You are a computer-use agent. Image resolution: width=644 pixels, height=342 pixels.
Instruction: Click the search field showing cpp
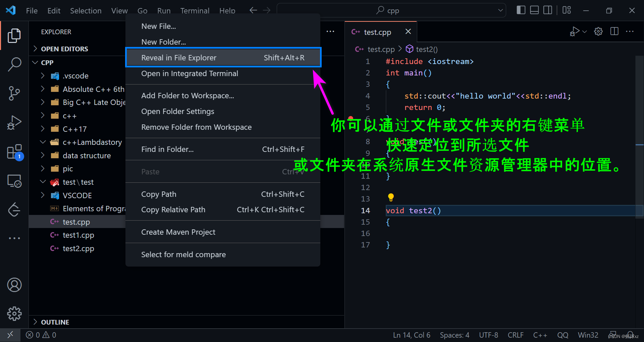click(391, 10)
